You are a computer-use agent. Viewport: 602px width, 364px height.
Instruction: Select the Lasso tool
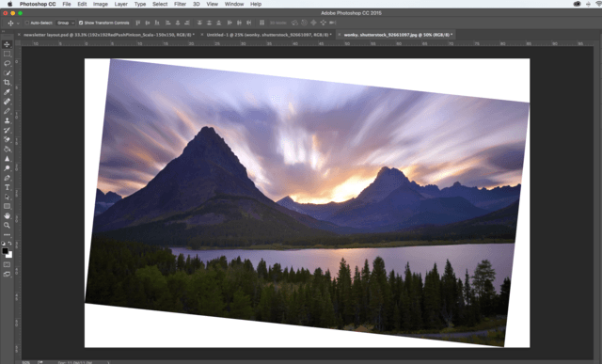click(7, 63)
